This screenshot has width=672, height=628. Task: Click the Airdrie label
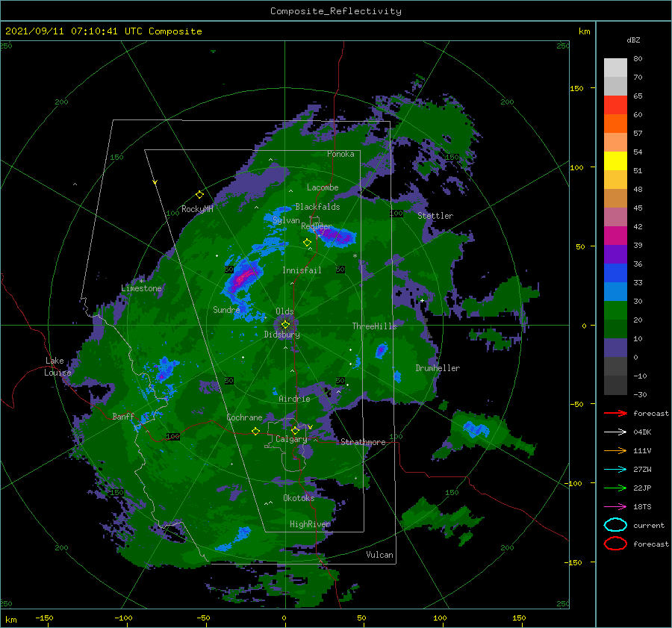pos(294,399)
